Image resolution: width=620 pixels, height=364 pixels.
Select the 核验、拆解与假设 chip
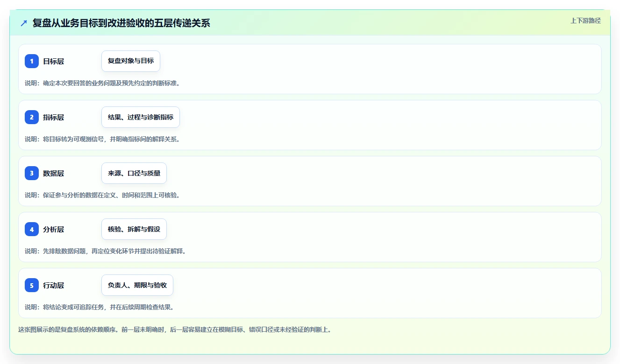pos(134,229)
